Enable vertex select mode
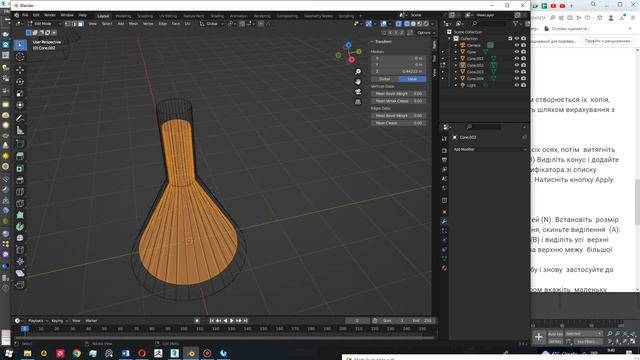This screenshot has height=360, width=640. click(68, 24)
